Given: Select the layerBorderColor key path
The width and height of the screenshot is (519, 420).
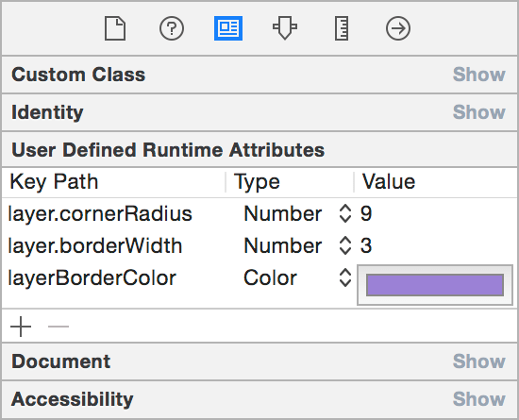Looking at the screenshot, I should pyautogui.click(x=92, y=277).
